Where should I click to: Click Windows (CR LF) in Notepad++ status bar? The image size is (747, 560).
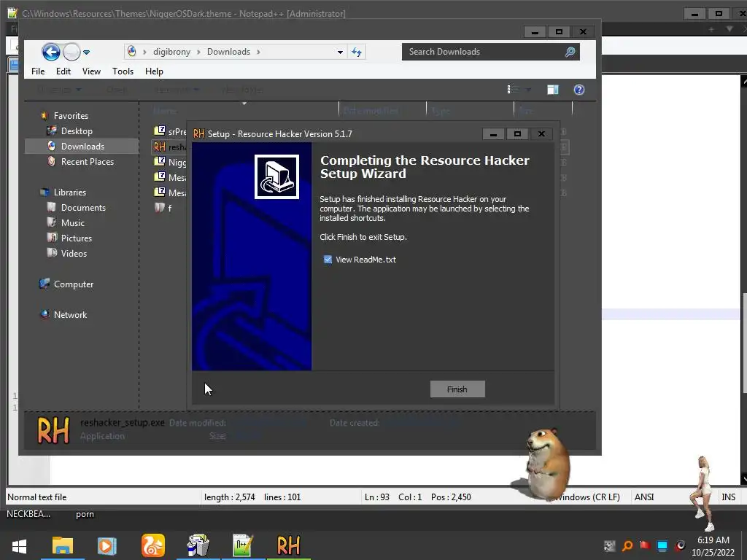click(587, 497)
